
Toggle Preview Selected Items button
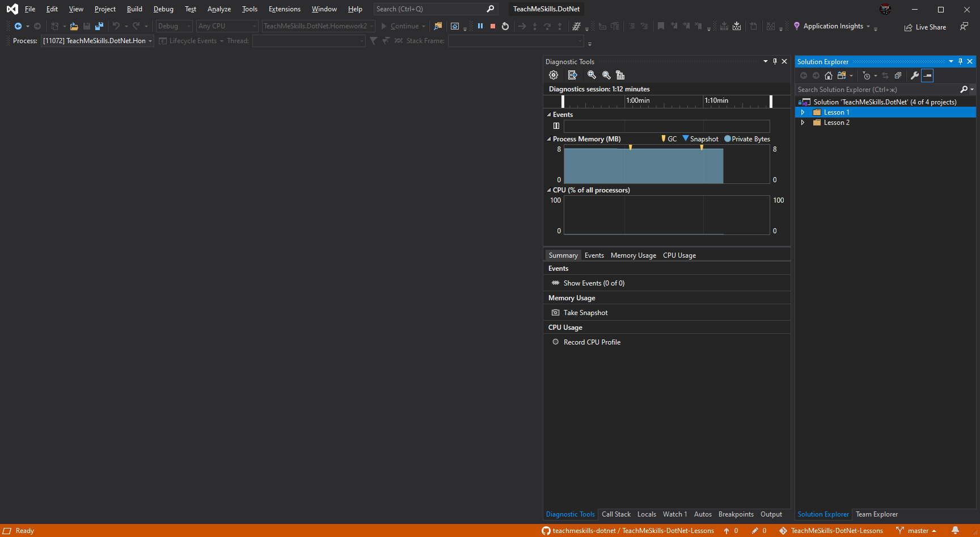point(927,75)
